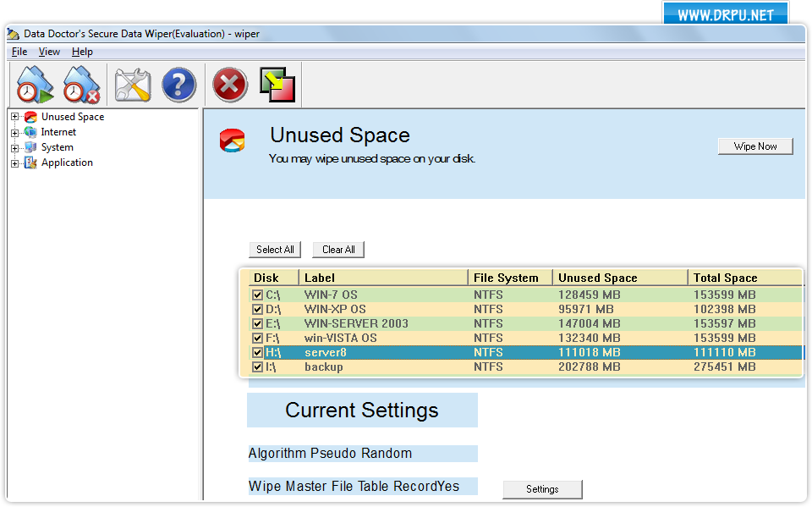Viewport: 812px width, 507px height.
Task: Uncheck the D:\ drive checkbox
Action: pos(257,310)
